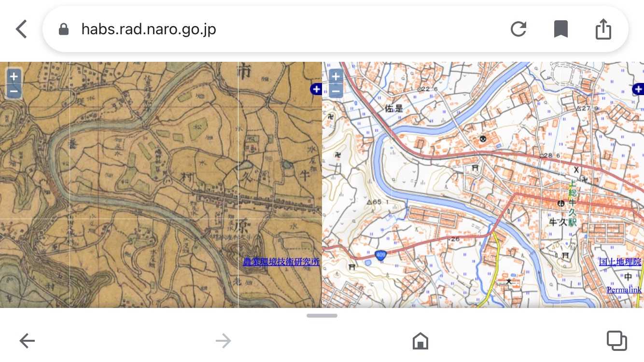Tap the back chevron beside the address bar
Image resolution: width=644 pixels, height=362 pixels.
coord(21,29)
